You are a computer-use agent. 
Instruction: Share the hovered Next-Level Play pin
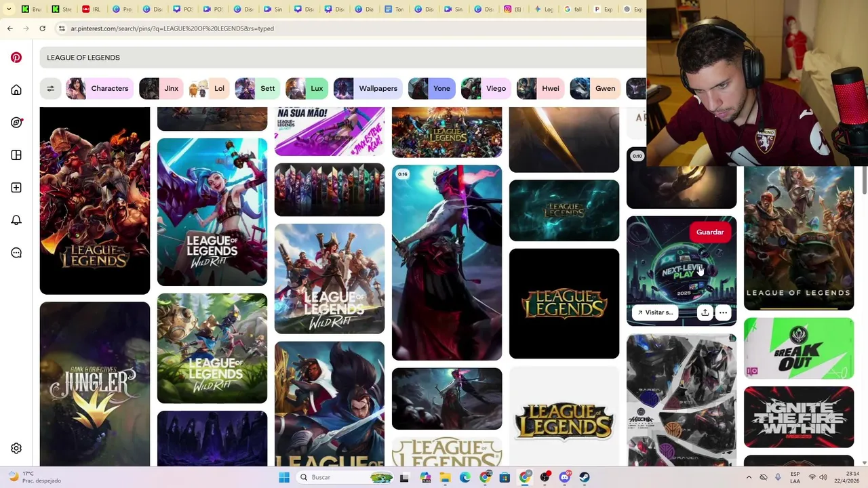click(x=705, y=312)
